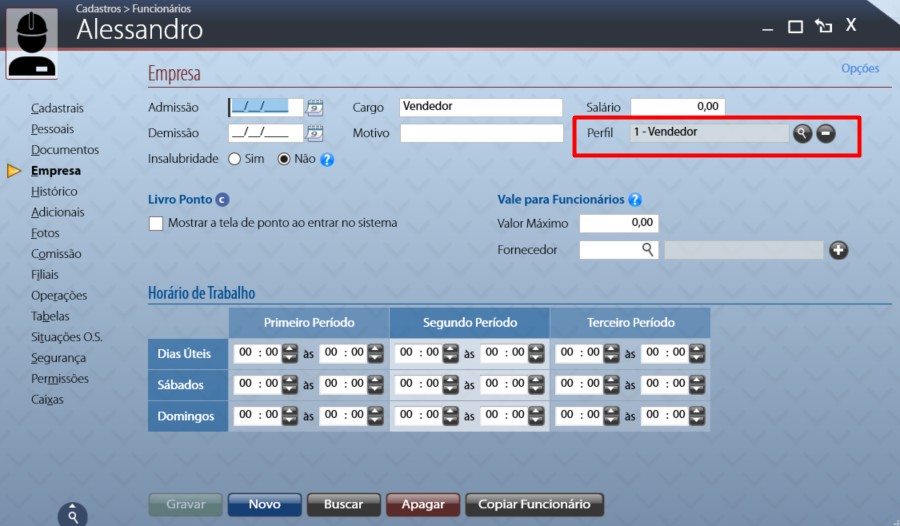Select the Sim radio for Insalubridade
The width and height of the screenshot is (900, 526).
[x=235, y=159]
